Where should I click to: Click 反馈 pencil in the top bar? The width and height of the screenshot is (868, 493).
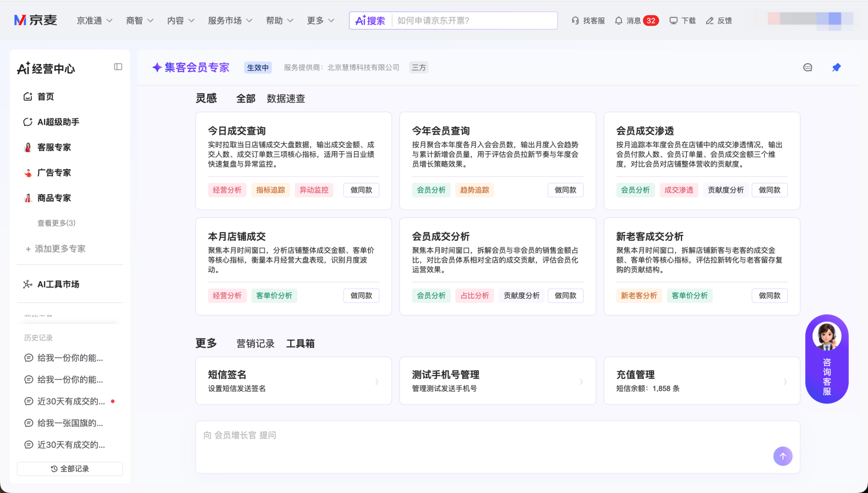point(719,21)
